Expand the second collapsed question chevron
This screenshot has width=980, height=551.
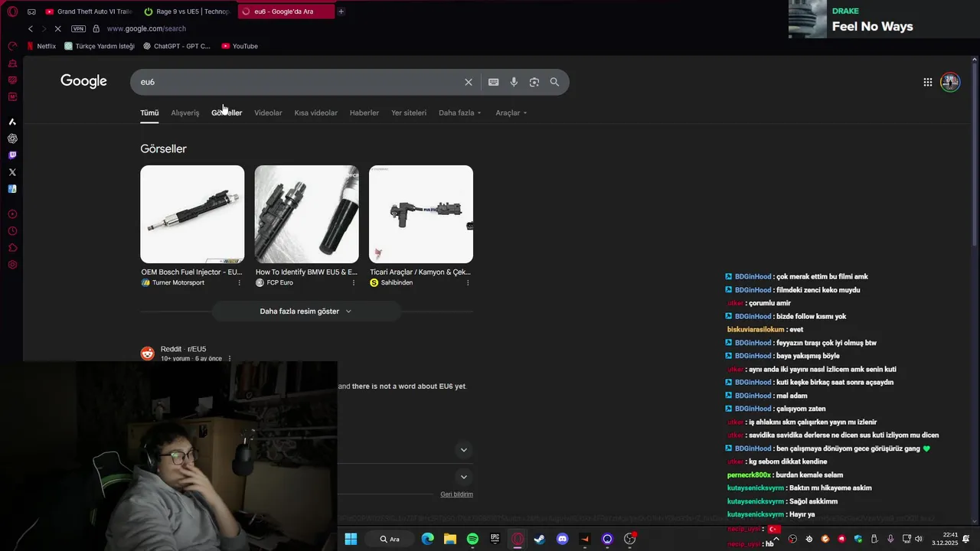tap(463, 477)
